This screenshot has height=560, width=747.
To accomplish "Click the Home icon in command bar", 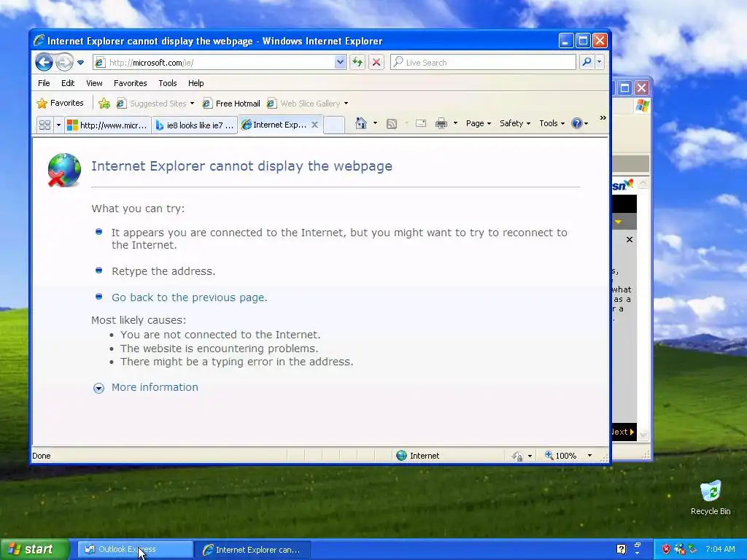I will [361, 123].
